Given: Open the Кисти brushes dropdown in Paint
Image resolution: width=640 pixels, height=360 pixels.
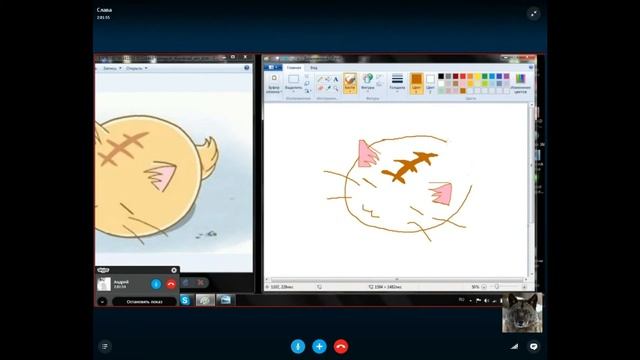Looking at the screenshot, I should [x=350, y=83].
